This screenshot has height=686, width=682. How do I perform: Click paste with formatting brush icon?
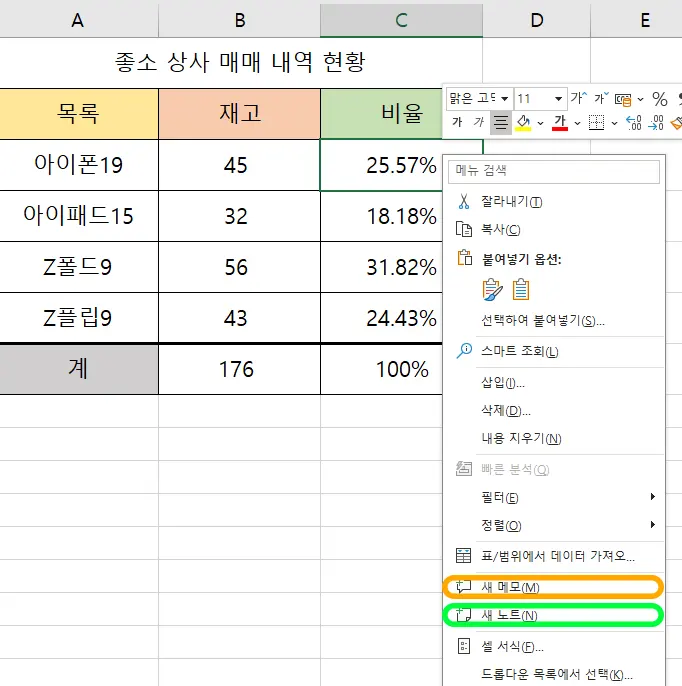pos(493,290)
